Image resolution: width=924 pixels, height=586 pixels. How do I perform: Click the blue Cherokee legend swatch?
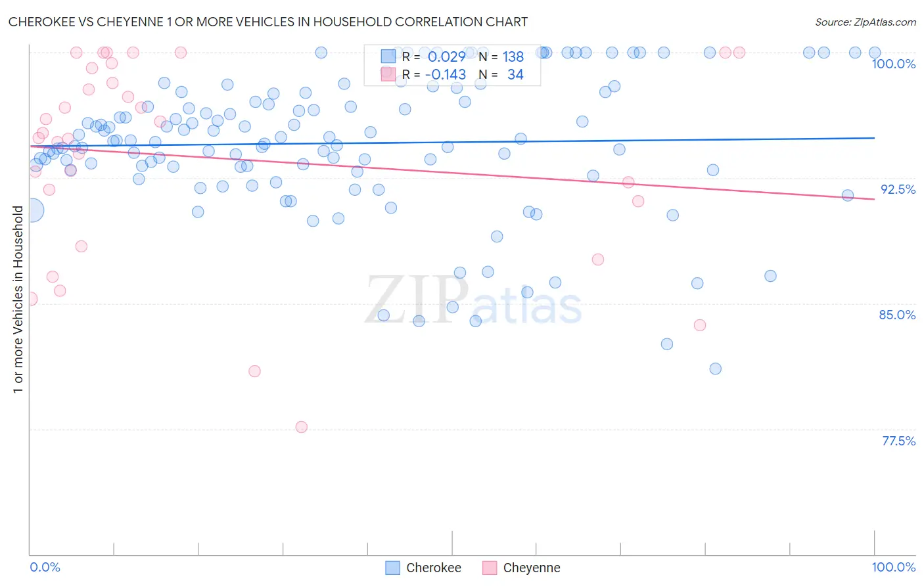pyautogui.click(x=392, y=568)
